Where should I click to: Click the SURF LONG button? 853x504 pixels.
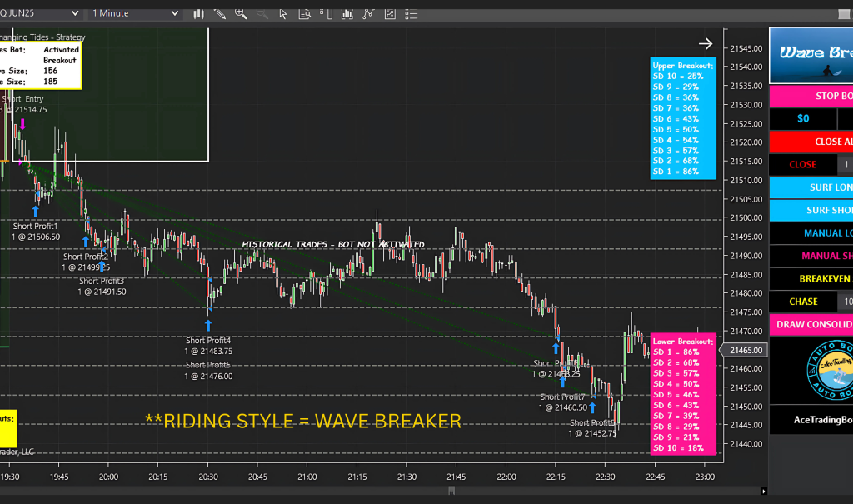click(x=811, y=187)
